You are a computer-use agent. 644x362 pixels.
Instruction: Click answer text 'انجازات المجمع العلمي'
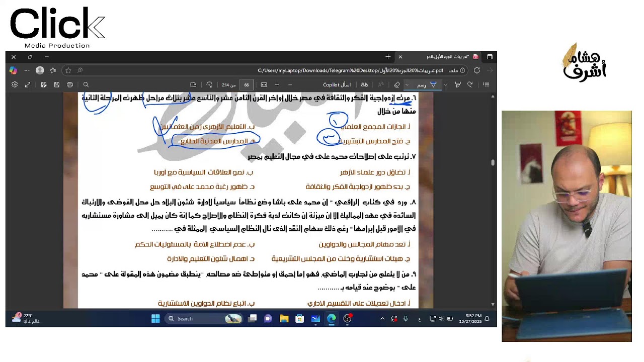pyautogui.click(x=373, y=127)
